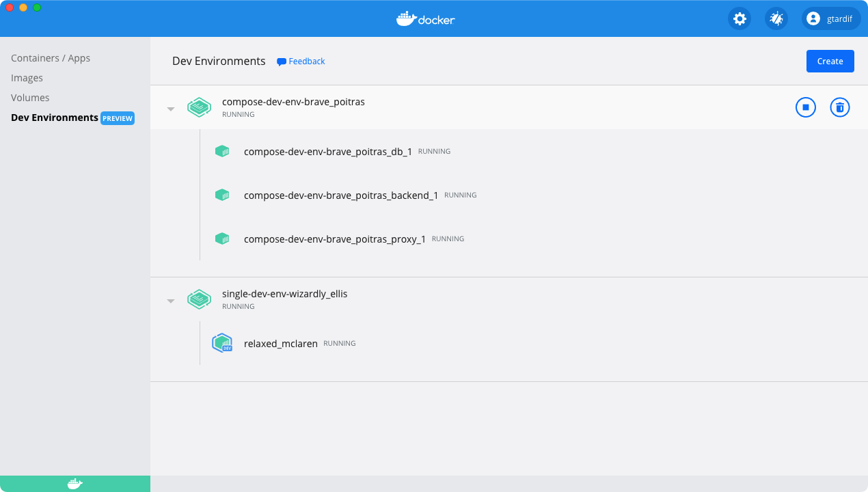Select Containers / Apps in the sidebar

point(50,57)
